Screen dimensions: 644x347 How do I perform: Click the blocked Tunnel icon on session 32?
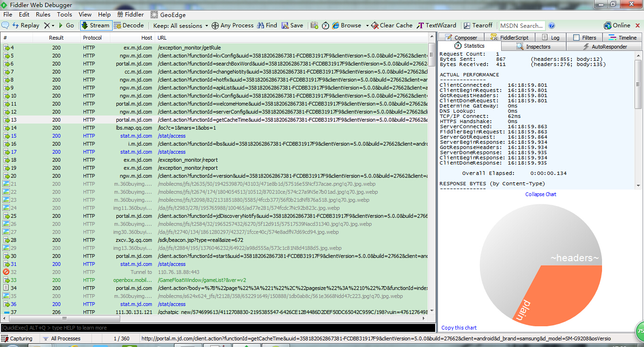[6, 272]
